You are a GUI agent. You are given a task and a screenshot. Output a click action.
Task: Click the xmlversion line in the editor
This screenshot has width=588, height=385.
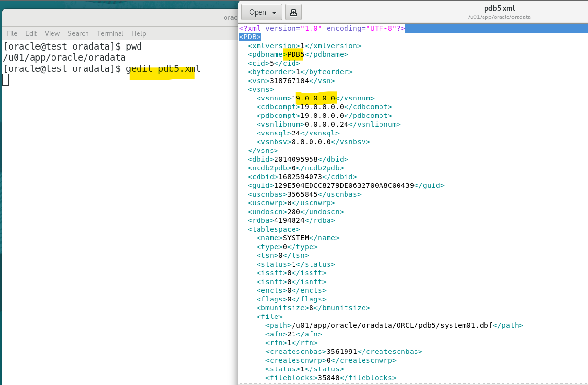pyautogui.click(x=305, y=46)
